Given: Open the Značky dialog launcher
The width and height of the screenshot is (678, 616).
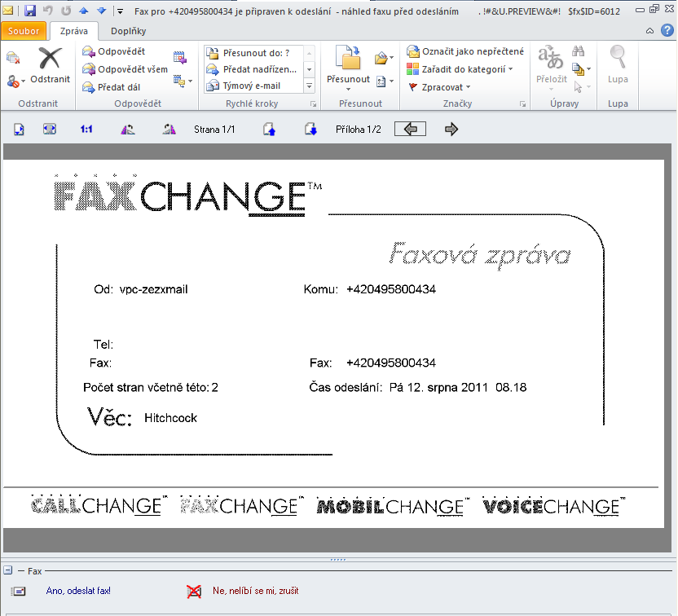Looking at the screenshot, I should click(x=523, y=104).
